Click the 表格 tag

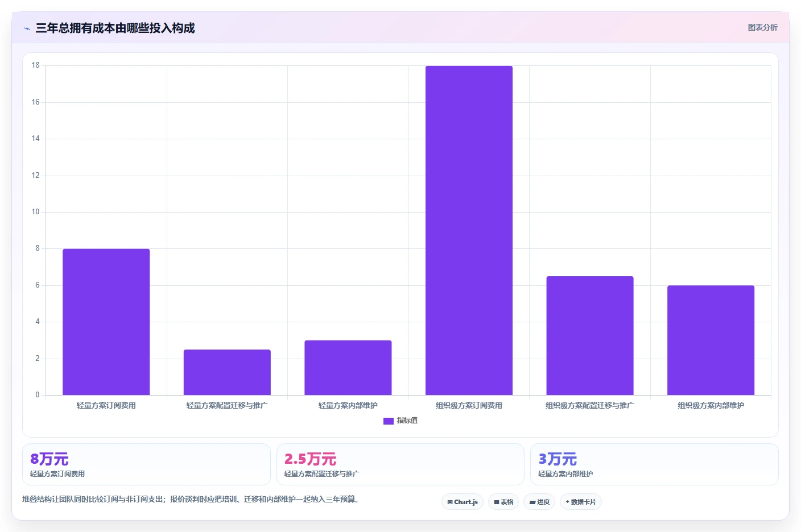tap(503, 502)
